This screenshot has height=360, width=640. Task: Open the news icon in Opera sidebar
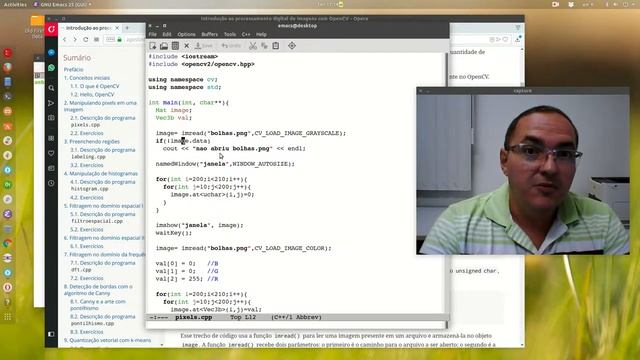pos(51,168)
